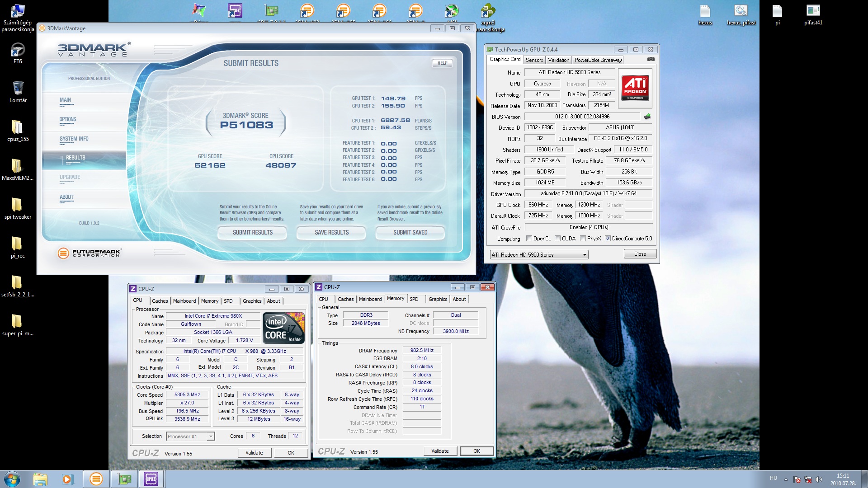This screenshot has height=488, width=868.
Task: Click the SUBMIT RESULTS button
Action: tap(252, 233)
